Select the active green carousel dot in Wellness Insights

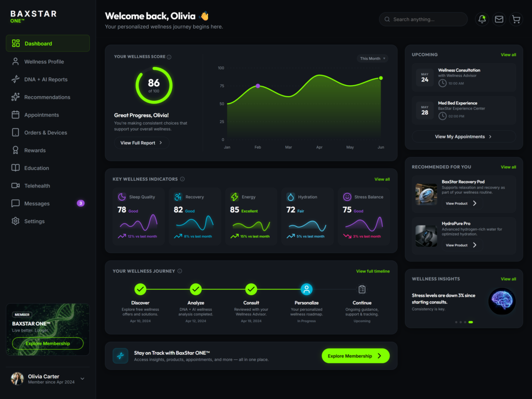point(471,322)
